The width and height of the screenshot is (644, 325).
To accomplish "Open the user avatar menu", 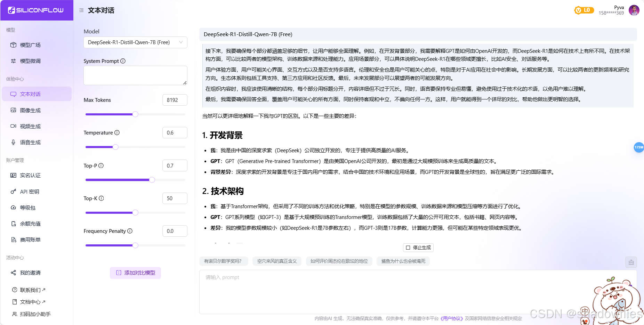I will click(634, 10).
